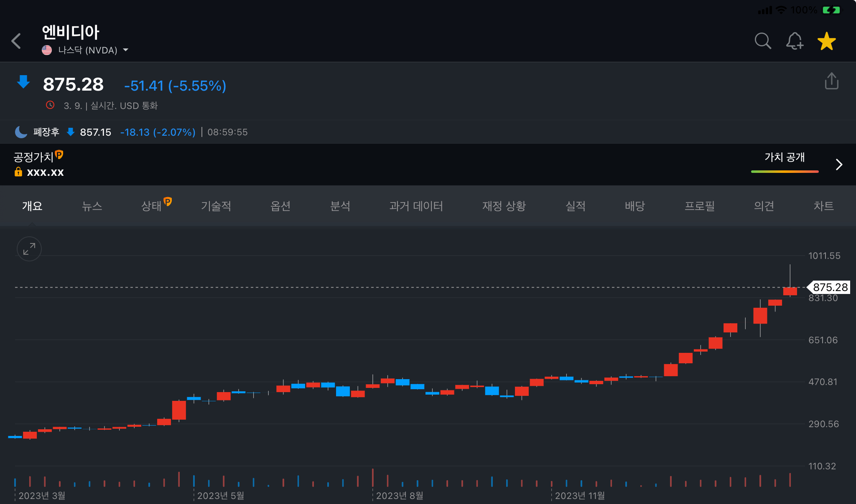Tap the main price 875.28

tap(73, 84)
